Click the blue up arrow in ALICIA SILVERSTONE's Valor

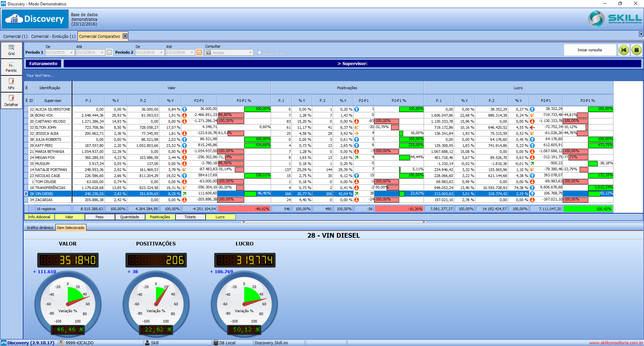(184, 109)
